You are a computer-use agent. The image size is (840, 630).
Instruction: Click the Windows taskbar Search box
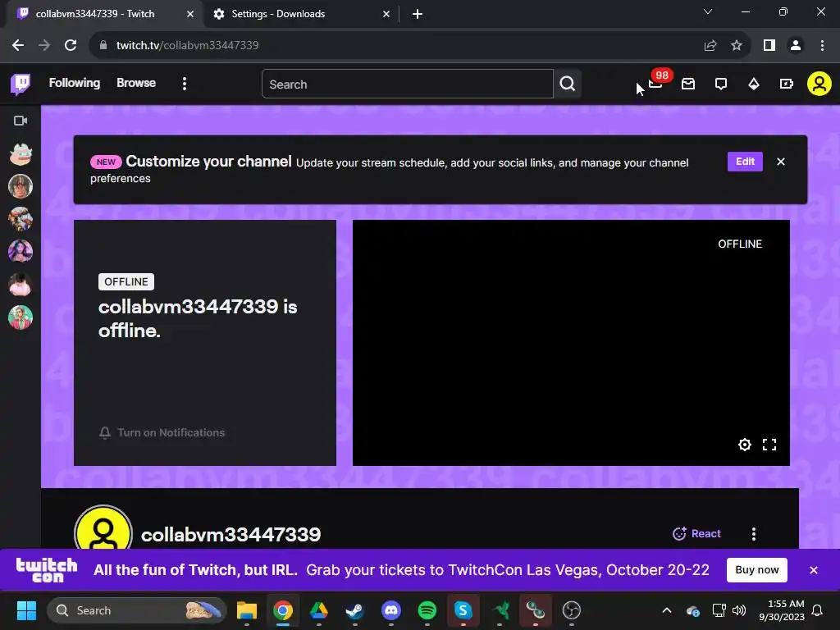pos(137,610)
